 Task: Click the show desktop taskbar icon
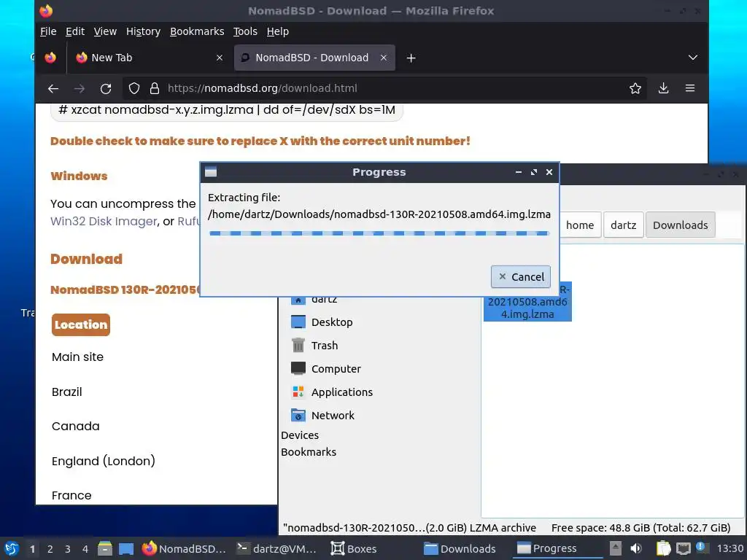[126, 548]
